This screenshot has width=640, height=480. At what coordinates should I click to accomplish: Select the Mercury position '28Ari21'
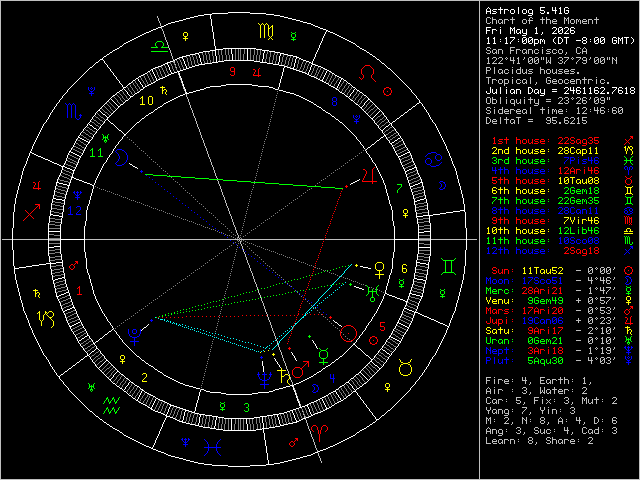click(542, 291)
